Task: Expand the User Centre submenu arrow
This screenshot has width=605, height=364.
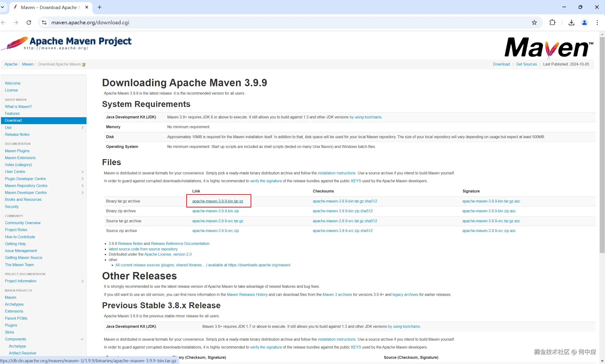Action: (82, 172)
